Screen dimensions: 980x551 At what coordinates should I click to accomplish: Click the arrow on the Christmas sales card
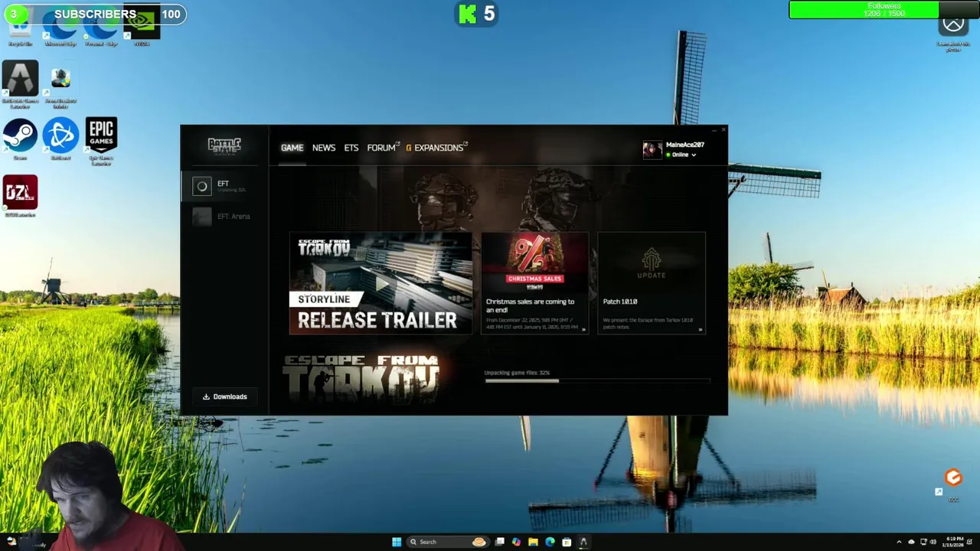[x=583, y=330]
